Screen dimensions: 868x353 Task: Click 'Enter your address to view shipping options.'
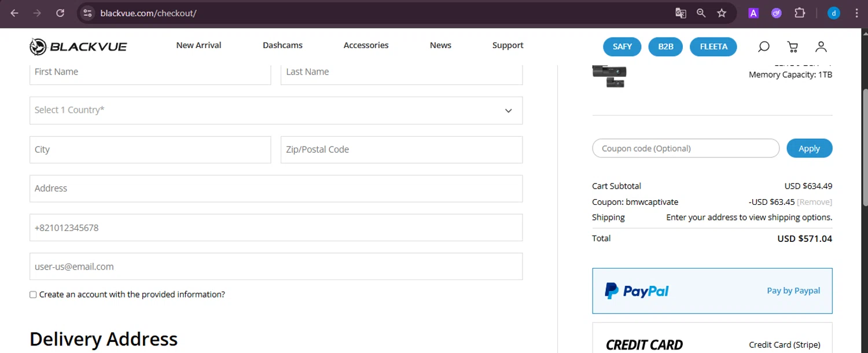[x=749, y=218]
